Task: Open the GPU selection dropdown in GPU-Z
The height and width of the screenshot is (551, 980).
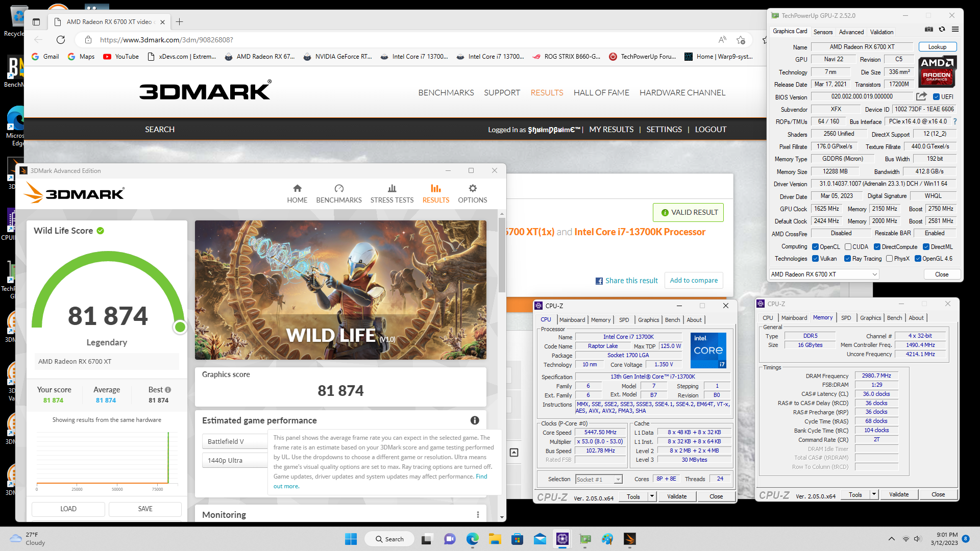Action: [824, 274]
